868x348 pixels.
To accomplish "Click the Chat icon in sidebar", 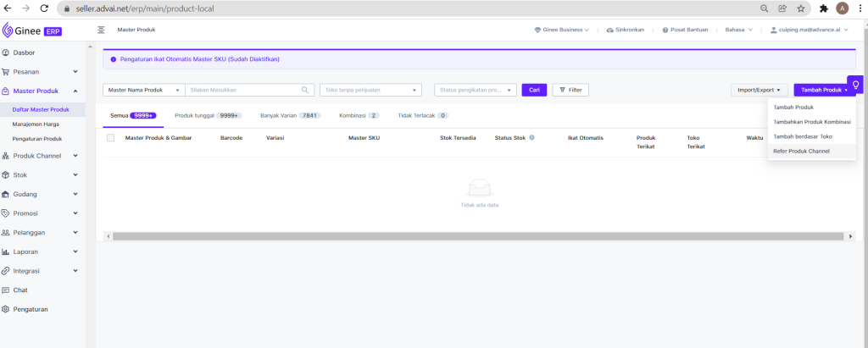I will pyautogui.click(x=6, y=290).
